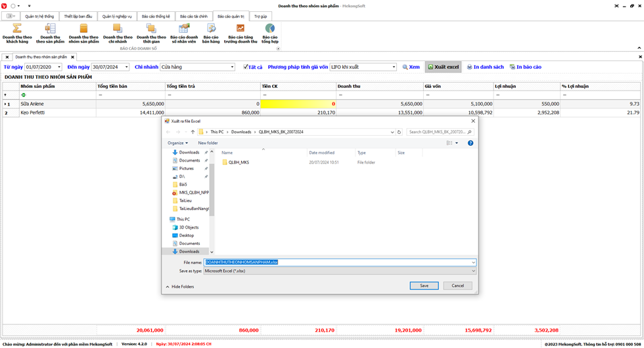Expand the Phương pháp tính giá vốn dropdown
The image size is (644, 348).
pos(394,67)
